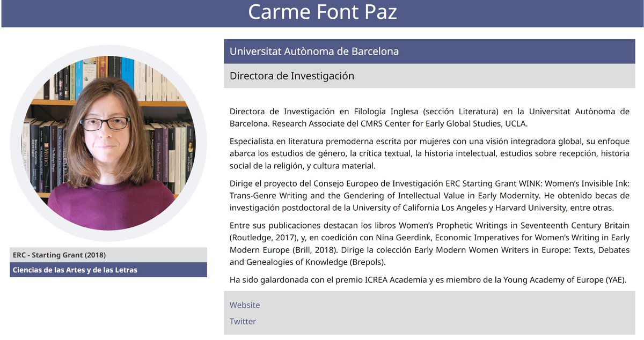Click the paragraph starting with Especialista en literatura premoderna

click(x=429, y=153)
